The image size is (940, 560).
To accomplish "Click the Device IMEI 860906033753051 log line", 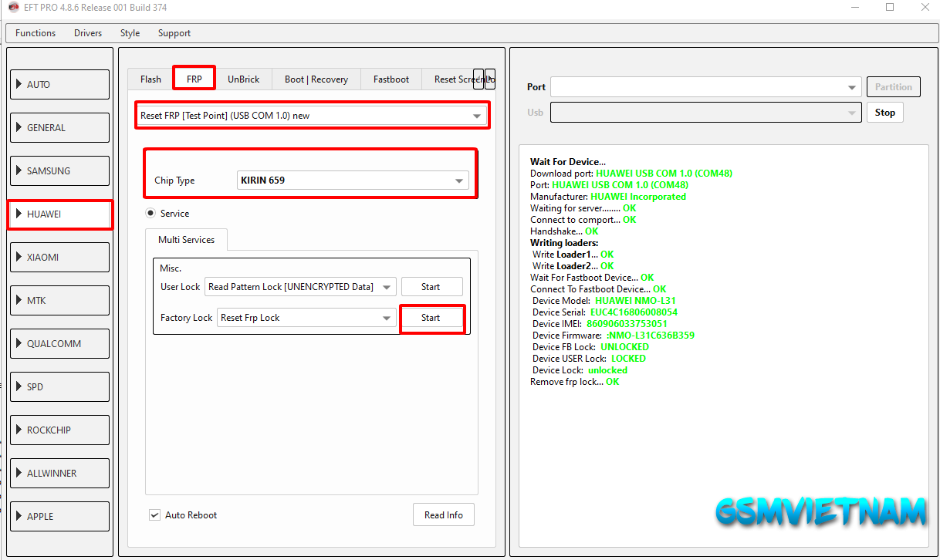I will click(x=600, y=324).
